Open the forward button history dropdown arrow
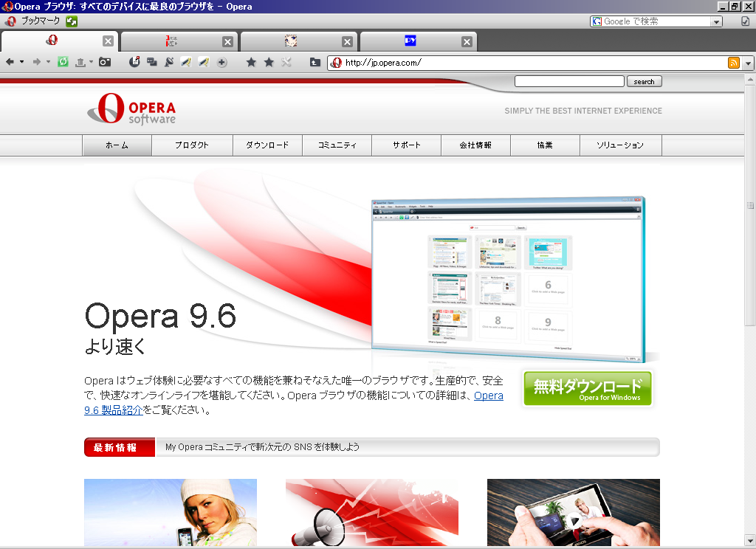The width and height of the screenshot is (756, 549). 48,62
